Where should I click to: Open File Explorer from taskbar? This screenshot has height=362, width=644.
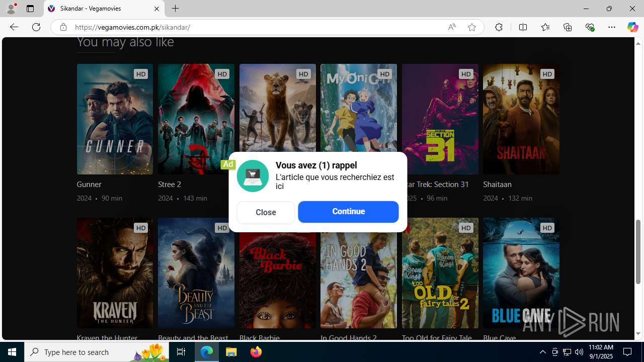click(x=231, y=352)
